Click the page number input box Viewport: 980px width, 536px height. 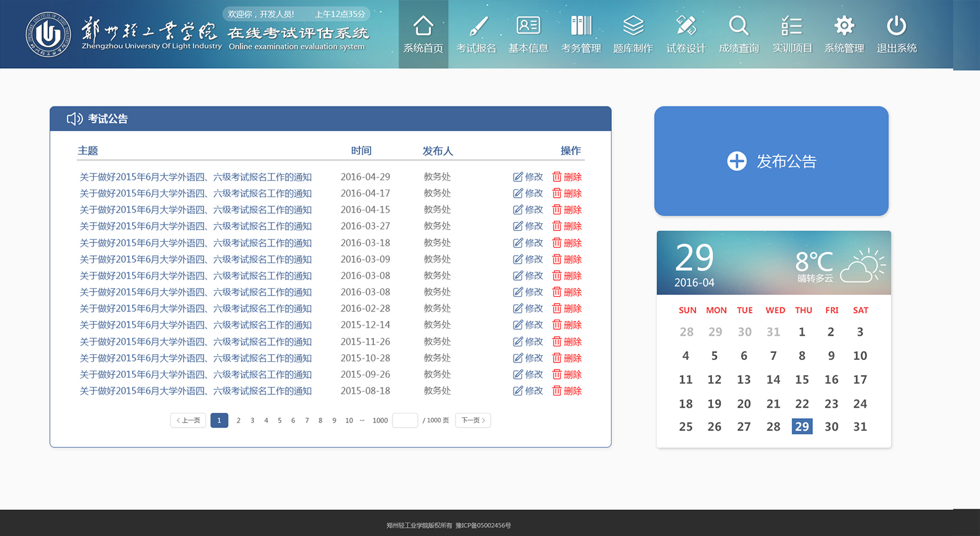tap(405, 421)
